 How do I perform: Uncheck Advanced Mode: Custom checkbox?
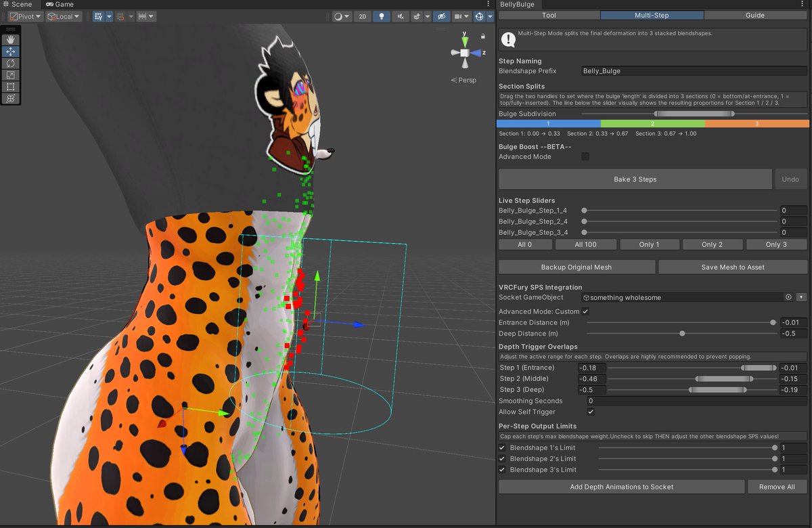pyautogui.click(x=585, y=311)
